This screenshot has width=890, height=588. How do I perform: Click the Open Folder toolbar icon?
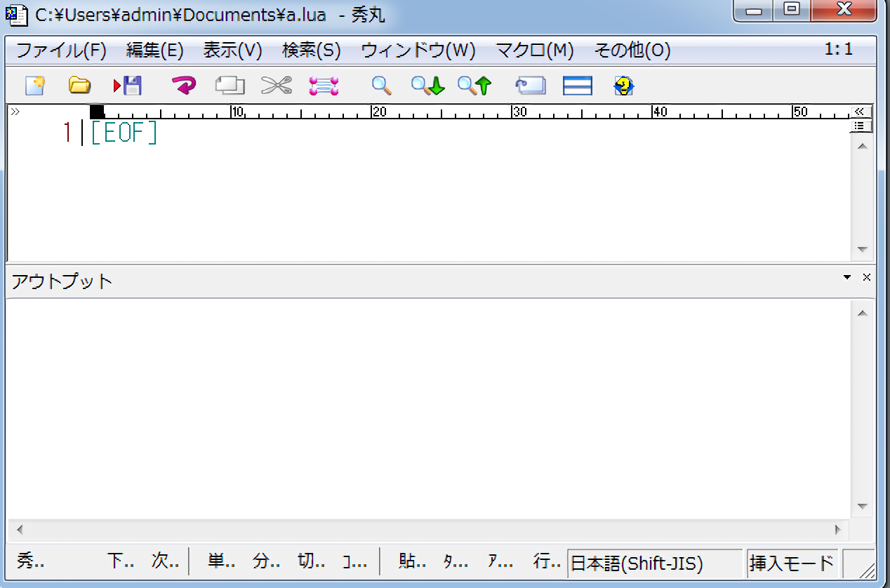coord(79,86)
